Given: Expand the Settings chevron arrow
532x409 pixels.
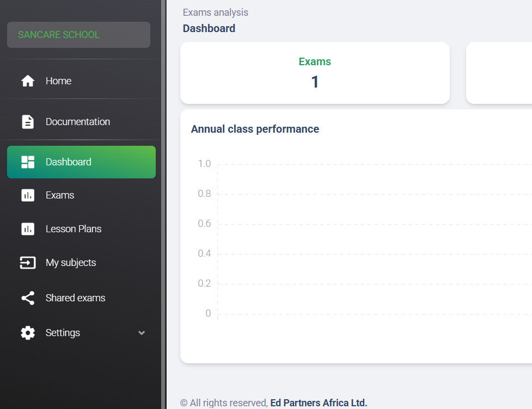Looking at the screenshot, I should 142,333.
